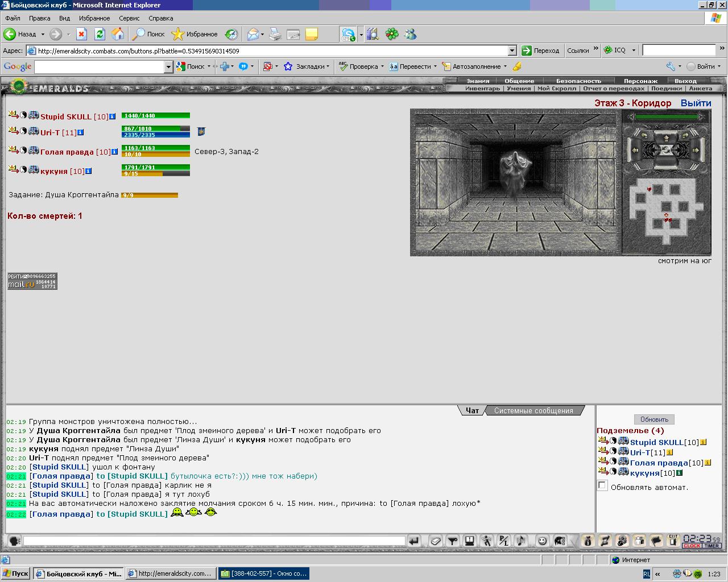Open the Автозаполнение dropdown on Google toolbar
This screenshot has width=728, height=582.
(505, 66)
